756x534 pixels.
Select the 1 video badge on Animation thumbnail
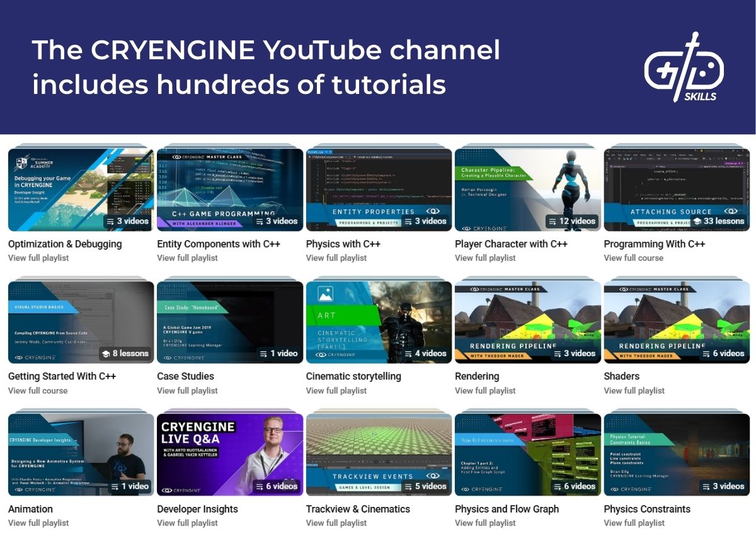(130, 486)
